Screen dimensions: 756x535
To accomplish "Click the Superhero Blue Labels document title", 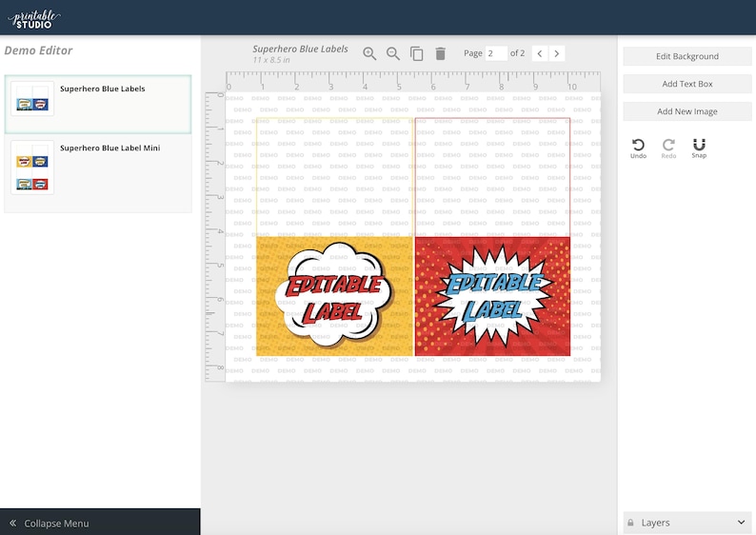I will pos(300,50).
